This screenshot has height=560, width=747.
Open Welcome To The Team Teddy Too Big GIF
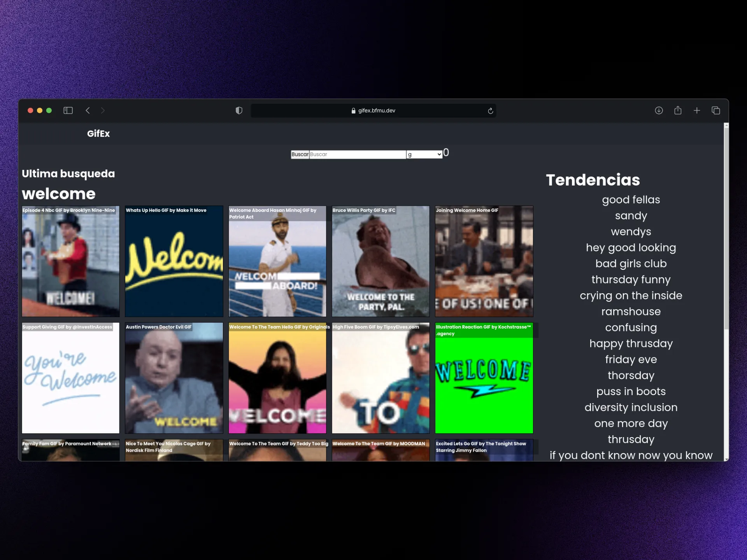(277, 450)
